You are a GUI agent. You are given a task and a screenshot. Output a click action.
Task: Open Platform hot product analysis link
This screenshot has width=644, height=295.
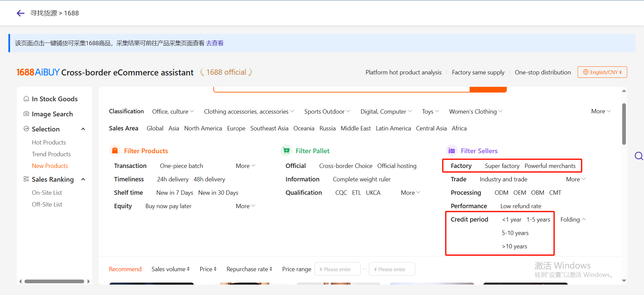point(403,72)
